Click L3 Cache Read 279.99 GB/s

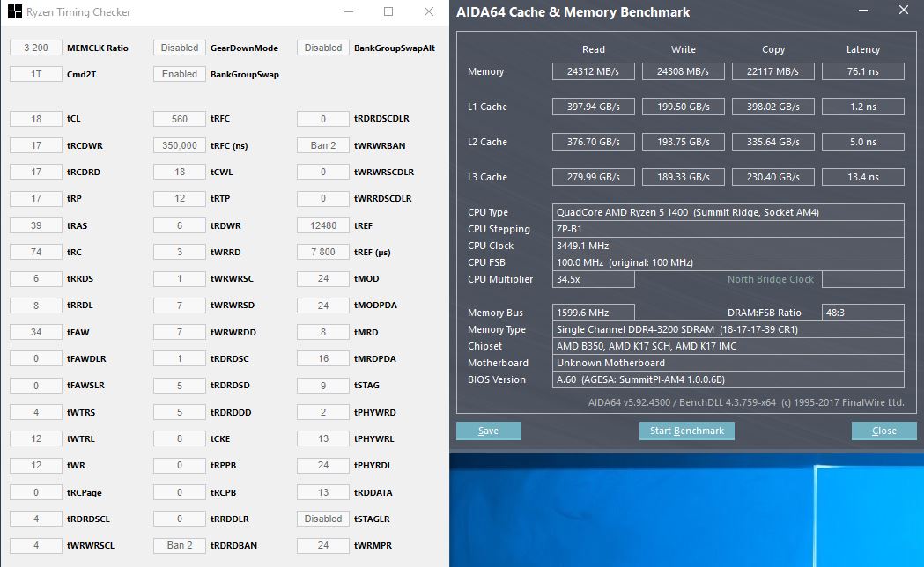(594, 177)
